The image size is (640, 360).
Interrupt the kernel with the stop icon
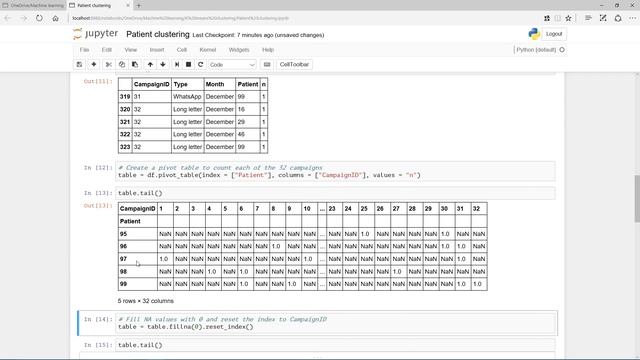coord(189,64)
